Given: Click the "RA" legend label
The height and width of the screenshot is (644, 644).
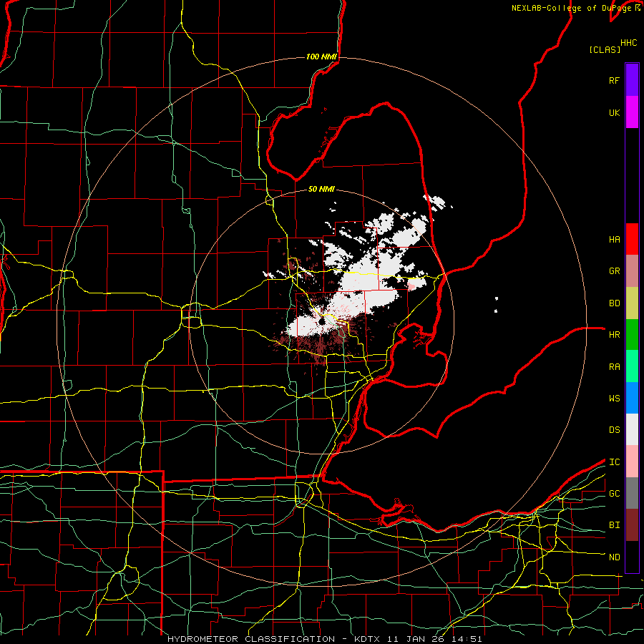Looking at the screenshot, I should tap(614, 366).
